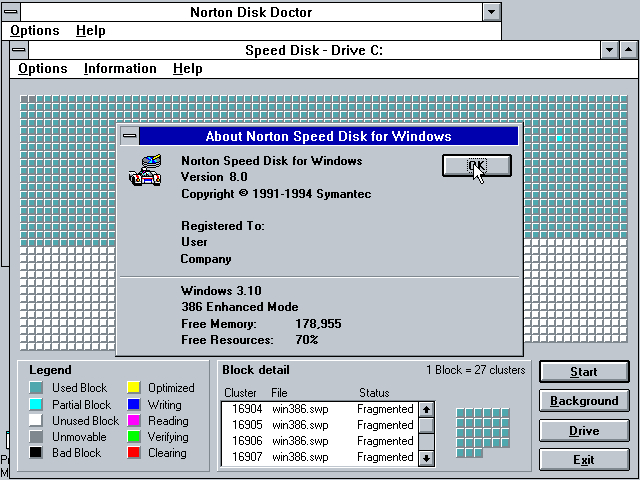640x480 pixels.
Task: Open the Information menu
Action: pos(120,69)
